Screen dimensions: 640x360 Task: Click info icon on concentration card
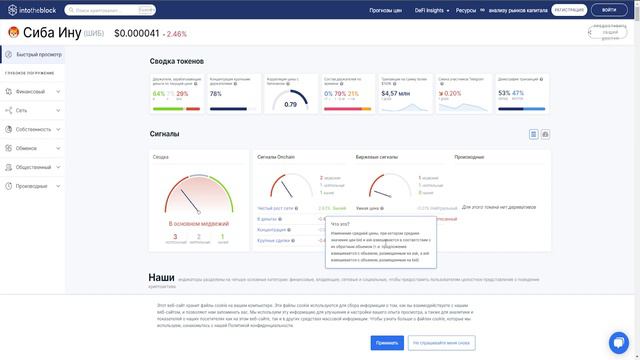pos(235,84)
